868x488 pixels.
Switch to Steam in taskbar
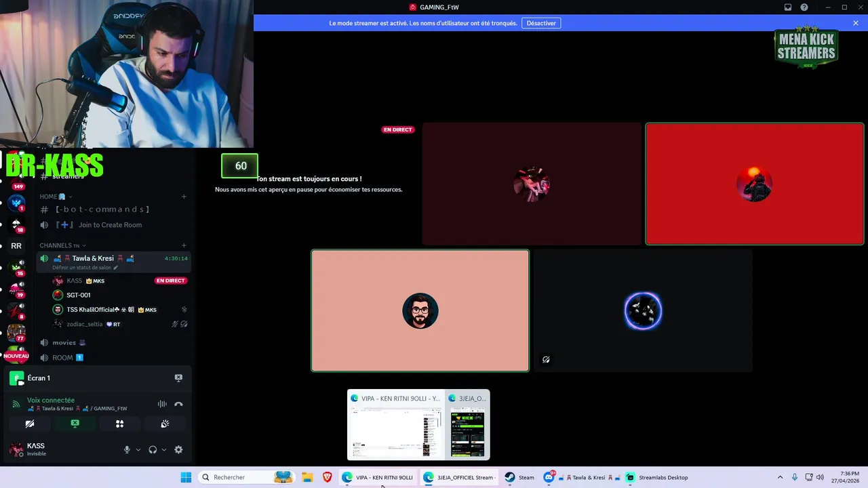coord(519,477)
